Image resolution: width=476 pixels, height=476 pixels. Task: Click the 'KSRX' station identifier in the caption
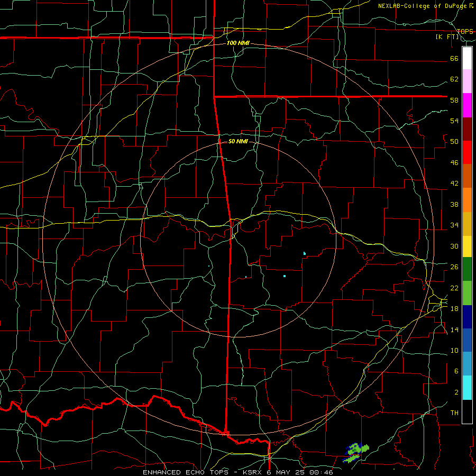253,472
